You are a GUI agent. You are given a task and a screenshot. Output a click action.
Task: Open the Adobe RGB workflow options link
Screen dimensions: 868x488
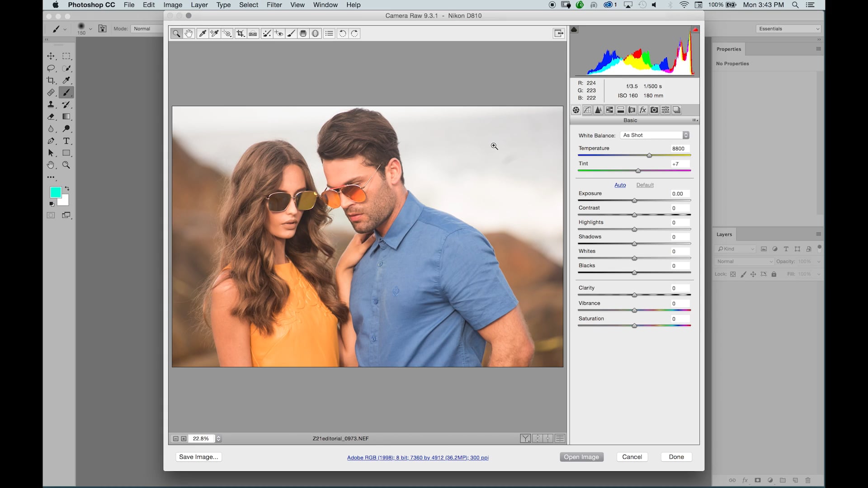click(x=417, y=457)
